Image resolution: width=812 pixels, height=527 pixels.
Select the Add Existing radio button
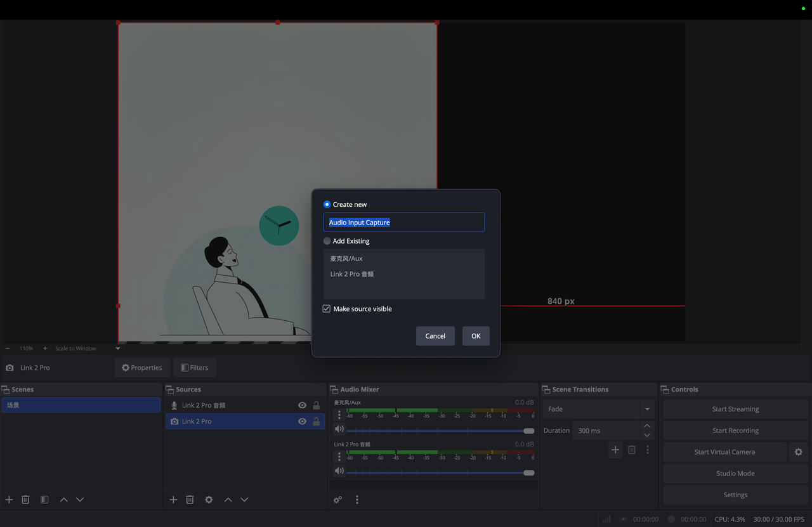point(327,241)
